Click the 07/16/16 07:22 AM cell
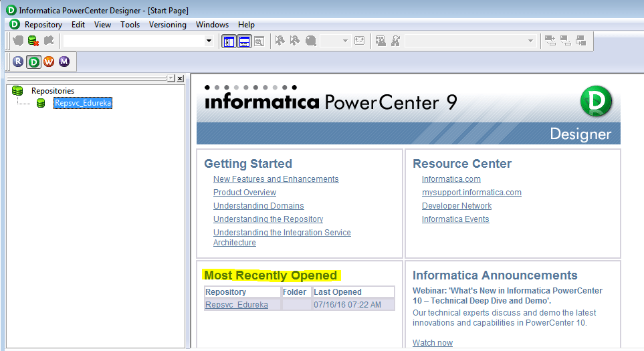Image resolution: width=644 pixels, height=351 pixels. (x=354, y=305)
